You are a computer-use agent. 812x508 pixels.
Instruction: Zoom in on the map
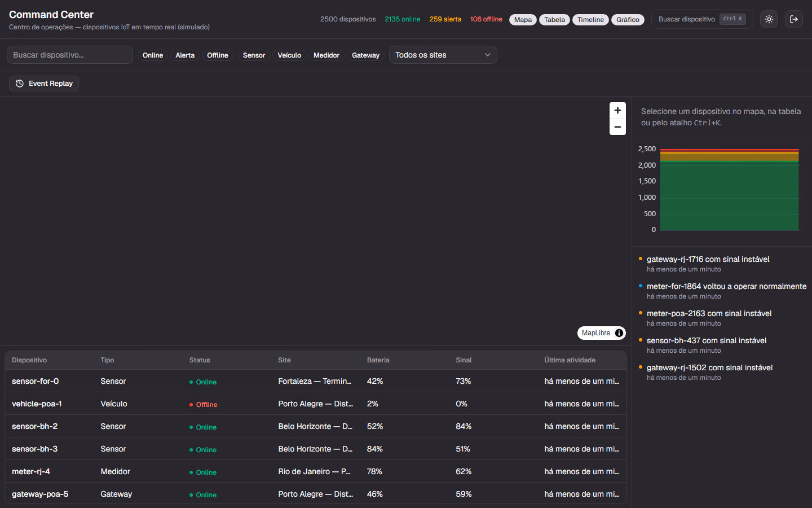tap(617, 111)
